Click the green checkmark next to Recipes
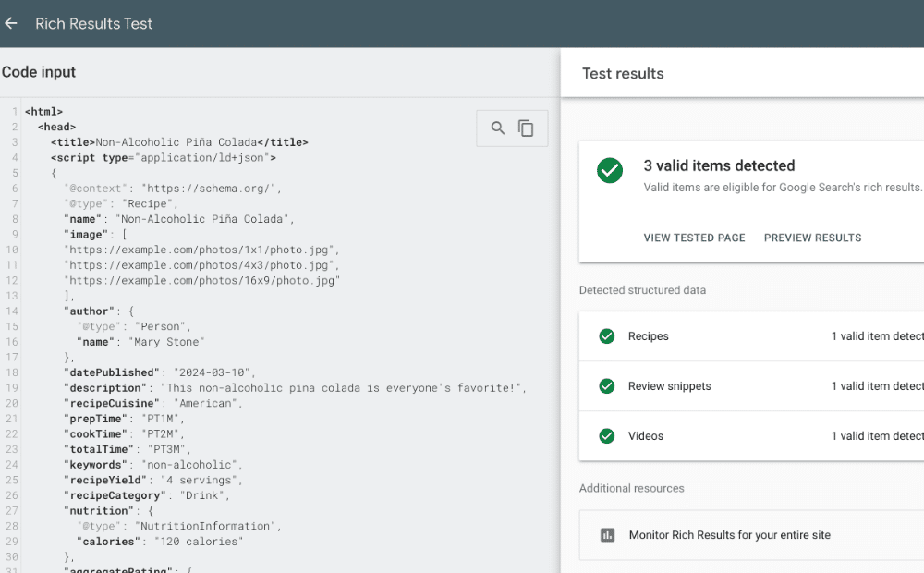The width and height of the screenshot is (924, 573). point(607,336)
